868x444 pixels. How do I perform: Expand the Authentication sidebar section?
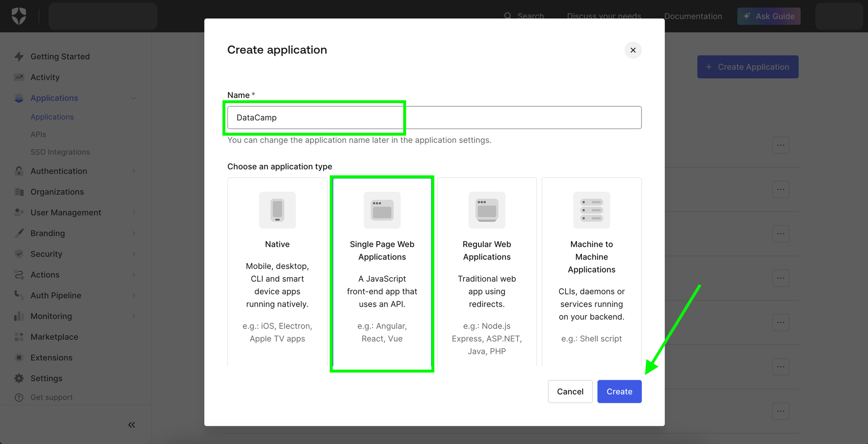(x=133, y=171)
